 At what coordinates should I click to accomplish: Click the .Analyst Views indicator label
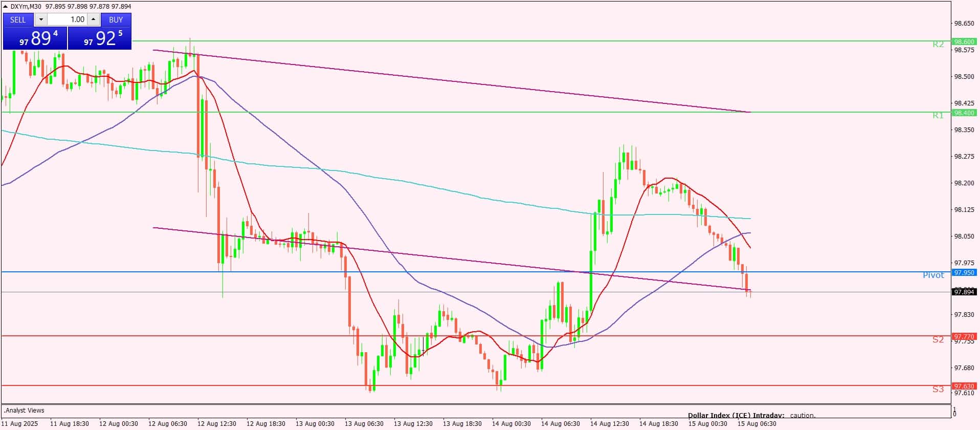pyautogui.click(x=24, y=411)
